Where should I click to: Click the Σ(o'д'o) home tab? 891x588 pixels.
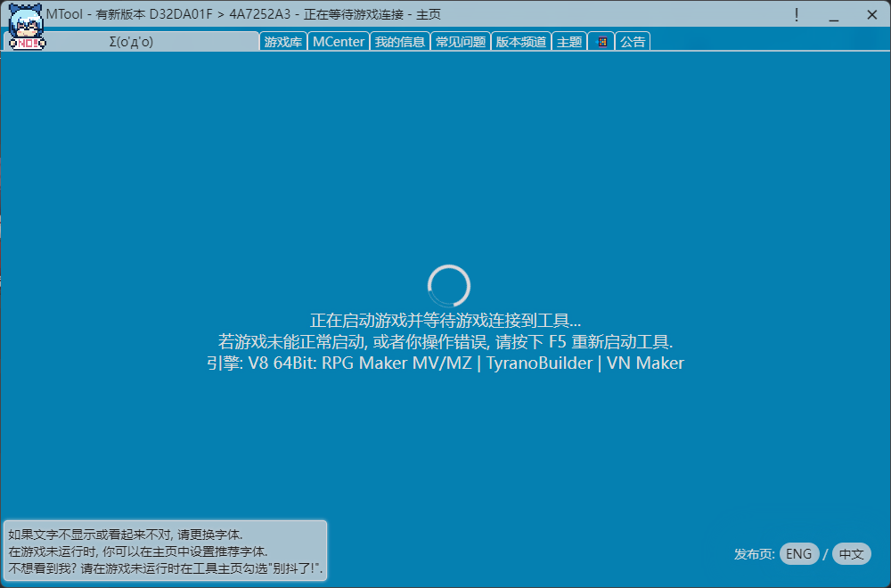[131, 42]
